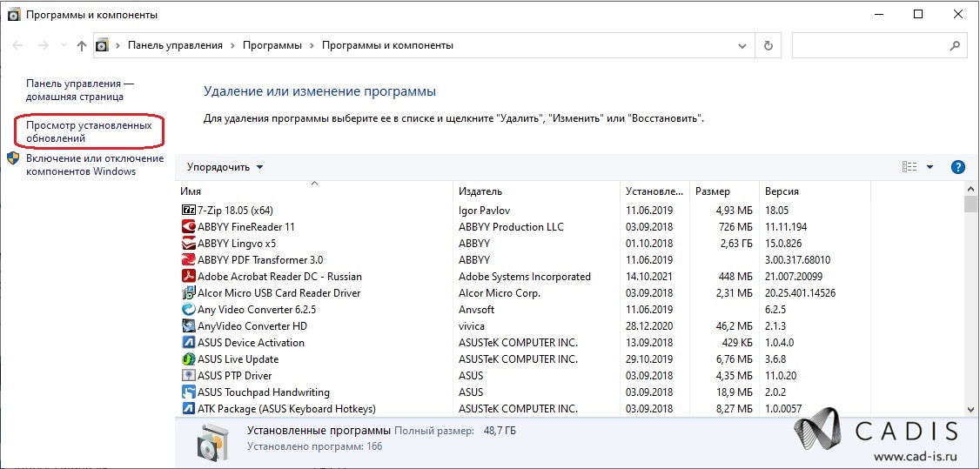Open help with the blue question mark

(957, 167)
